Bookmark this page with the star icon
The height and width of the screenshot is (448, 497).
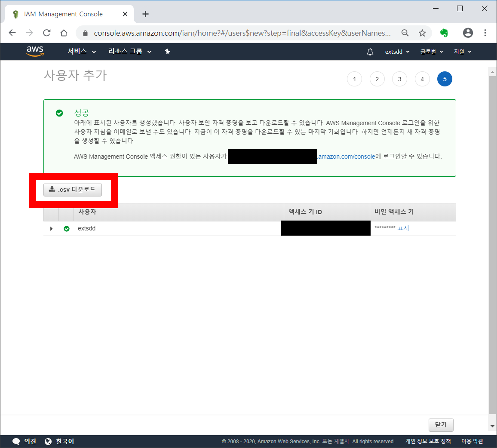[422, 33]
